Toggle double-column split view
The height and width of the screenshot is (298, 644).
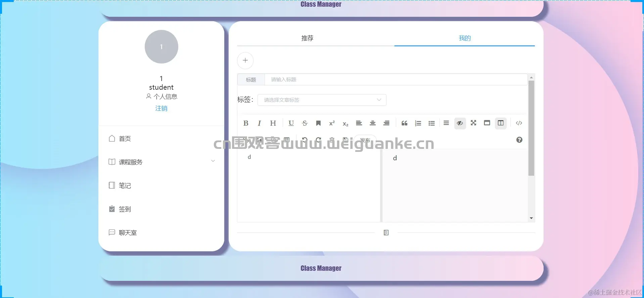pos(501,123)
